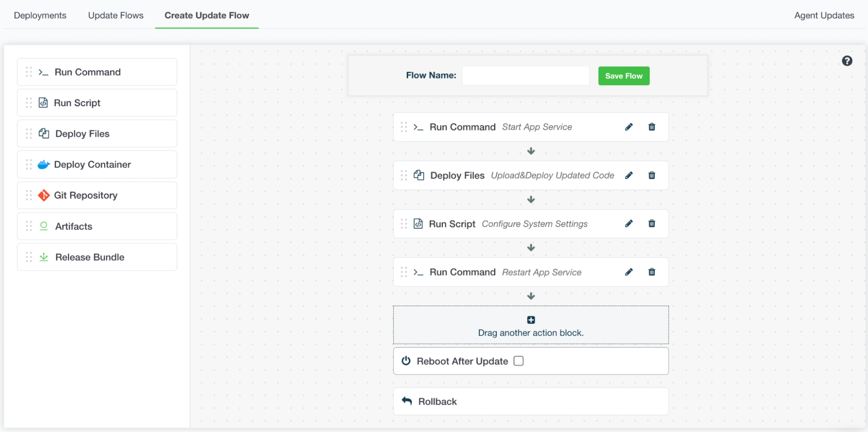This screenshot has height=432, width=868.
Task: Focus the Flow Name input field
Action: (525, 76)
